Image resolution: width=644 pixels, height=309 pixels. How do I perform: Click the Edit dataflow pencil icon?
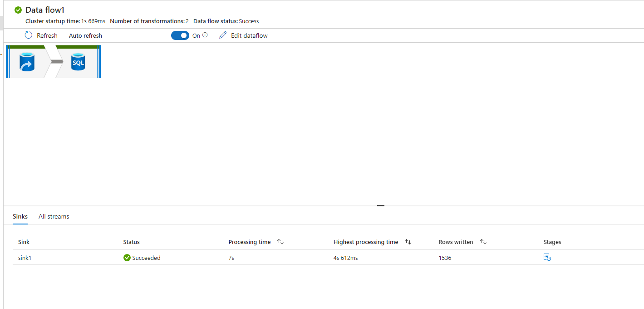(222, 35)
